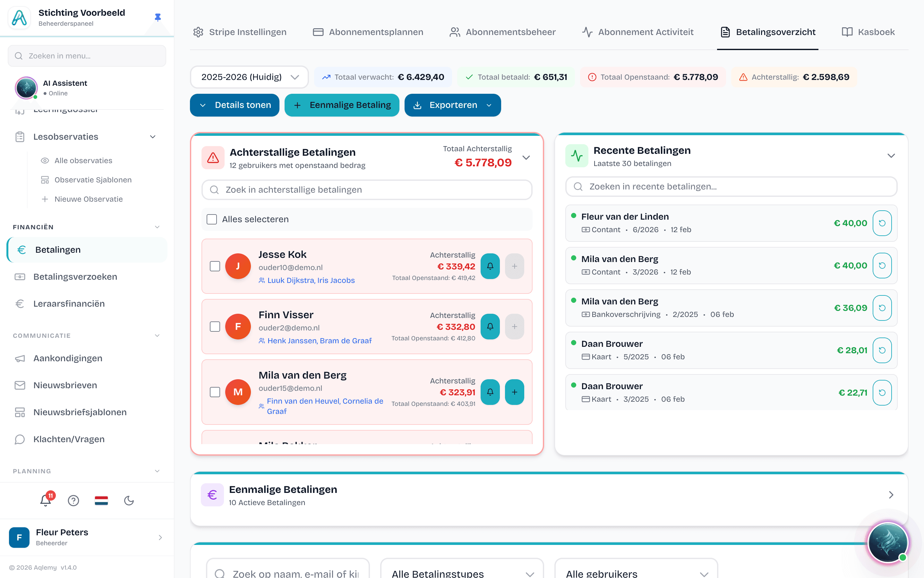Expand Eenmalige Betalingen section arrow
The height and width of the screenshot is (578, 924).
point(891,495)
